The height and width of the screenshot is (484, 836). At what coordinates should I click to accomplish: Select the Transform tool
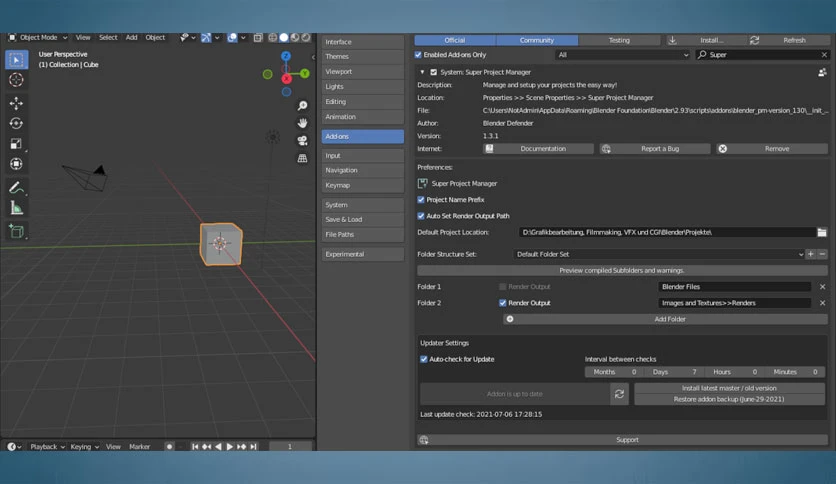[x=16, y=164]
